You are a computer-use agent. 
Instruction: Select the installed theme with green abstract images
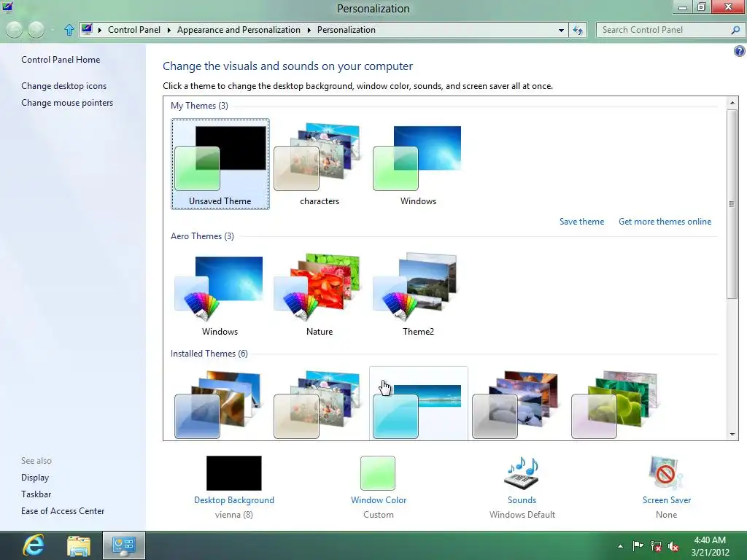click(x=616, y=404)
